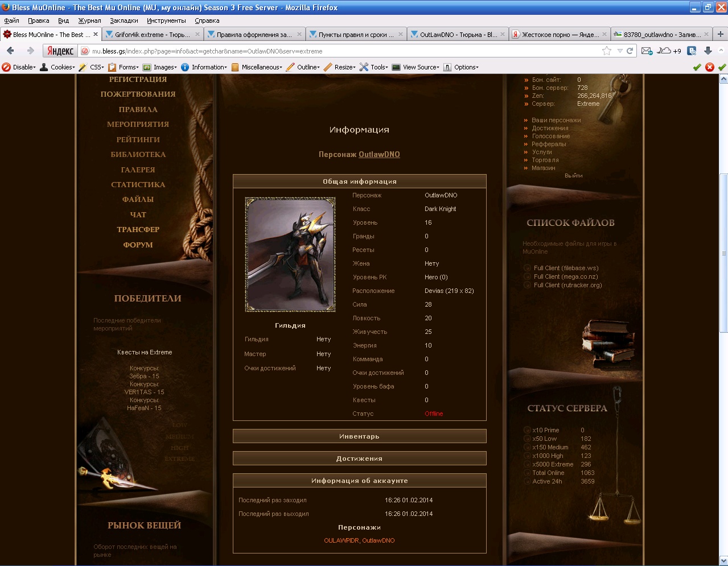Click Full Client (mega.co.nz) download link
Image resolution: width=728 pixels, height=566 pixels.
566,276
